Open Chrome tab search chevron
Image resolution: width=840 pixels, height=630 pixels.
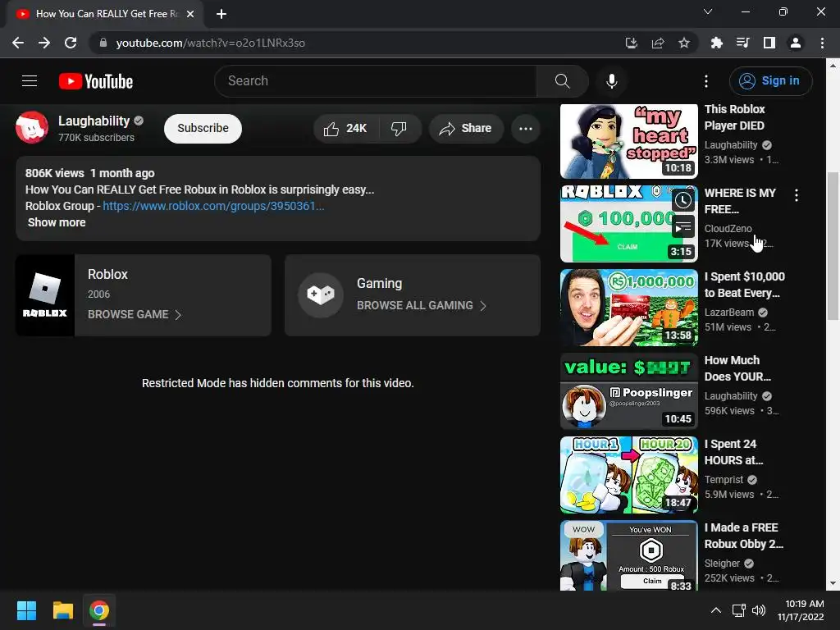point(708,11)
